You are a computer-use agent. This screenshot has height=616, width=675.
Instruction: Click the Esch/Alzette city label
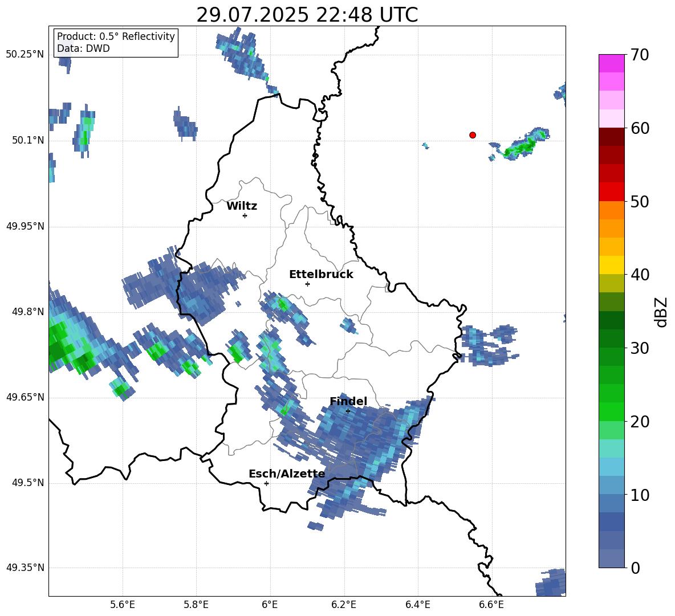[x=287, y=474]
